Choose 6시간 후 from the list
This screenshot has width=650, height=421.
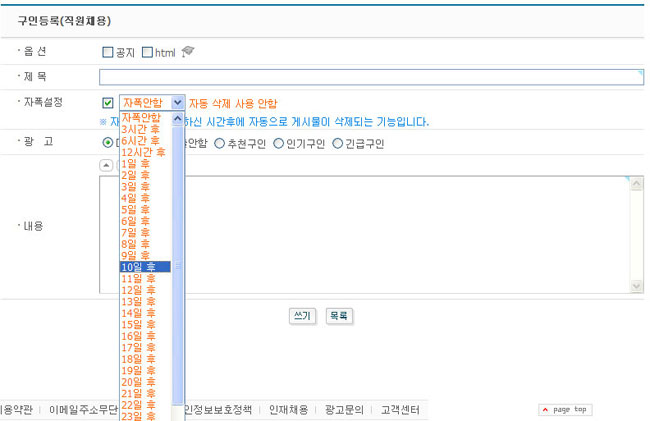point(145,140)
